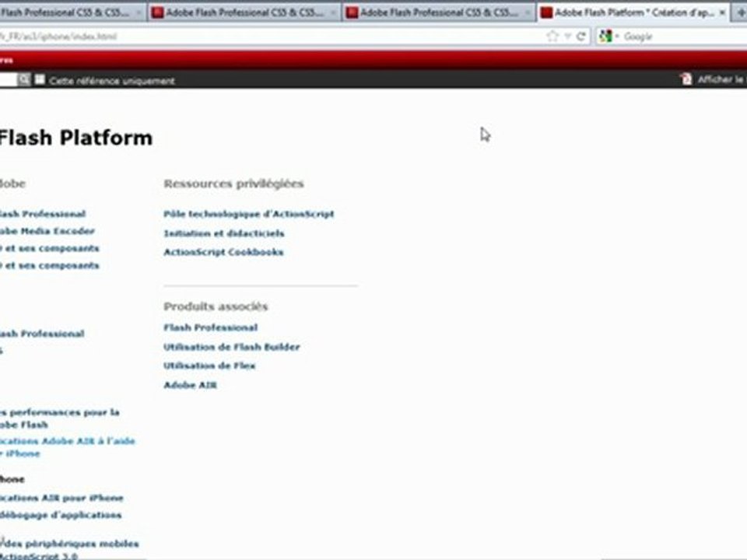Viewport: 747px width, 560px height.
Task: Toggle the Cette référence uniquement checkbox
Action: pos(40,79)
